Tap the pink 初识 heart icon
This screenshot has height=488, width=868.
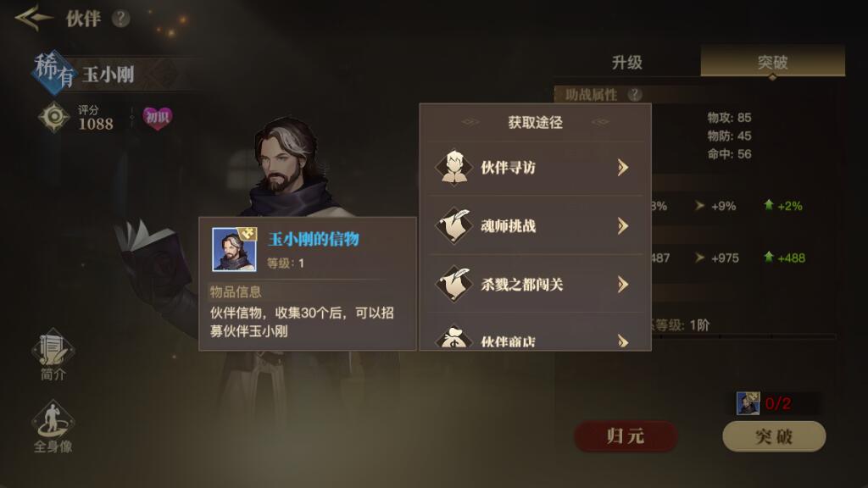coord(157,117)
